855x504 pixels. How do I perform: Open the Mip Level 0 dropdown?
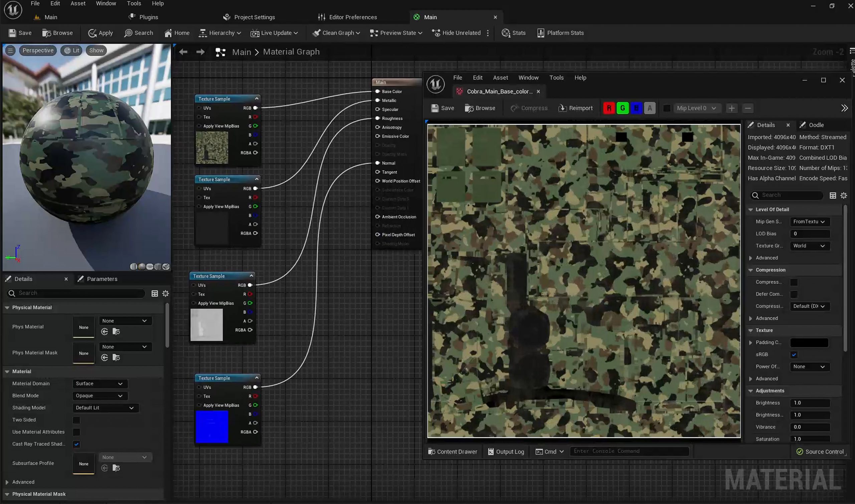(696, 108)
